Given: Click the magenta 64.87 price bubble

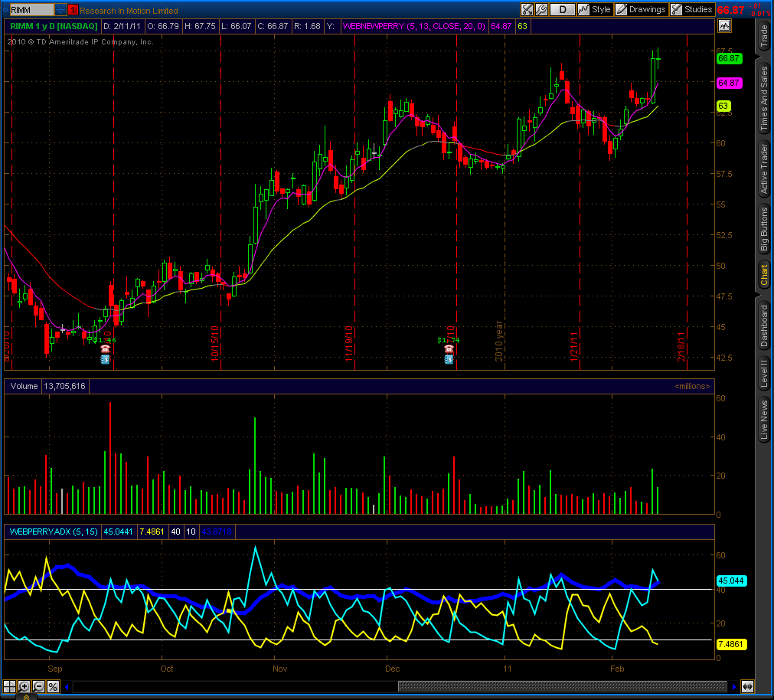Looking at the screenshot, I should [729, 83].
